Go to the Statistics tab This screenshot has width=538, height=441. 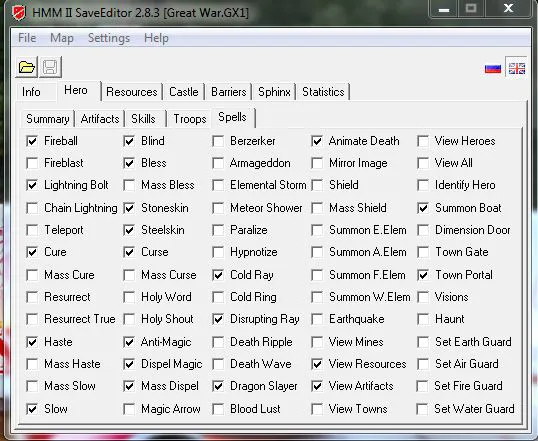323,92
